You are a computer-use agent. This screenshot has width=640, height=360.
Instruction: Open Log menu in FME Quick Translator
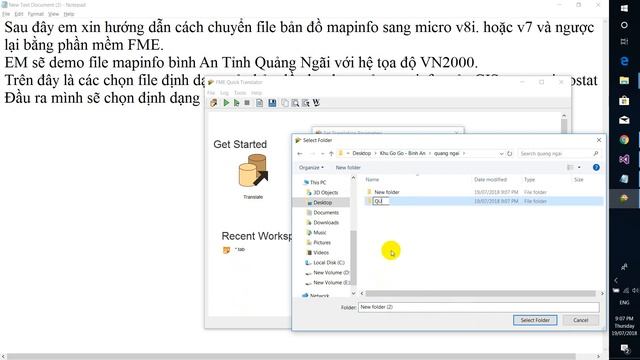point(224,93)
